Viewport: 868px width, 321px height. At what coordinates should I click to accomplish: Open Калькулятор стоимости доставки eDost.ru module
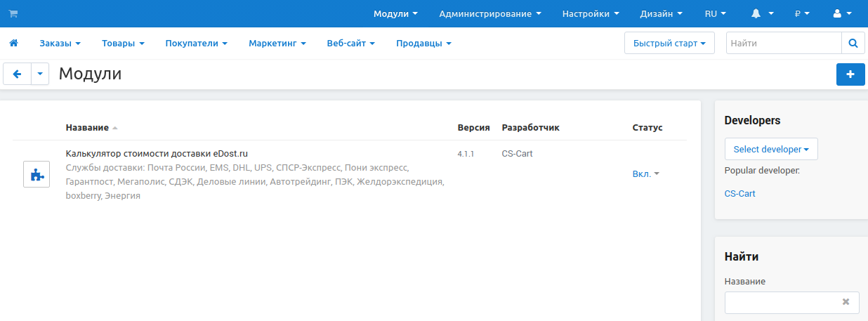click(x=157, y=153)
